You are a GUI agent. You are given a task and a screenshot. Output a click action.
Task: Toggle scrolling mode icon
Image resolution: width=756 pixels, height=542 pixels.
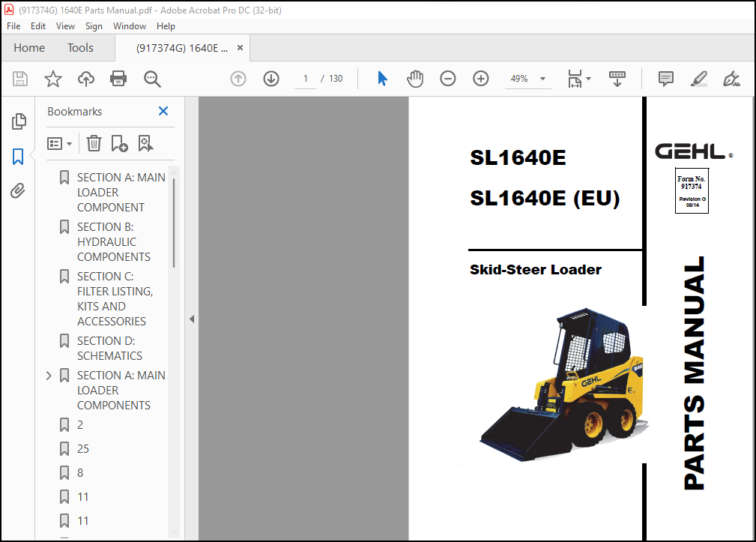(x=617, y=79)
